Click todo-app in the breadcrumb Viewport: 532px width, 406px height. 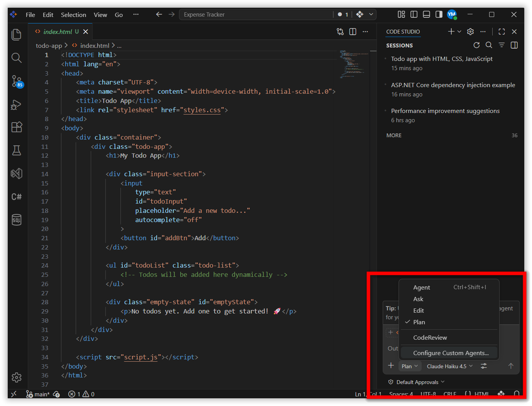pyautogui.click(x=49, y=45)
